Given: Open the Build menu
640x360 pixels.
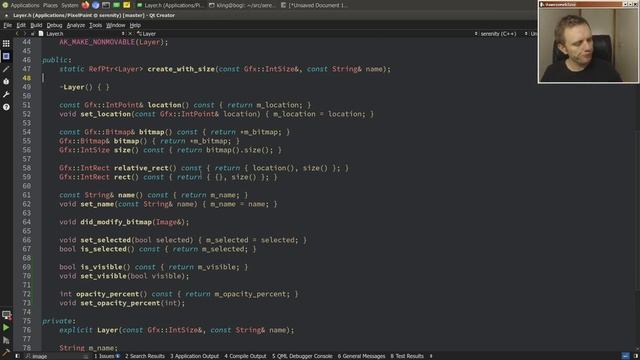Looking at the screenshot, I should point(36,25).
